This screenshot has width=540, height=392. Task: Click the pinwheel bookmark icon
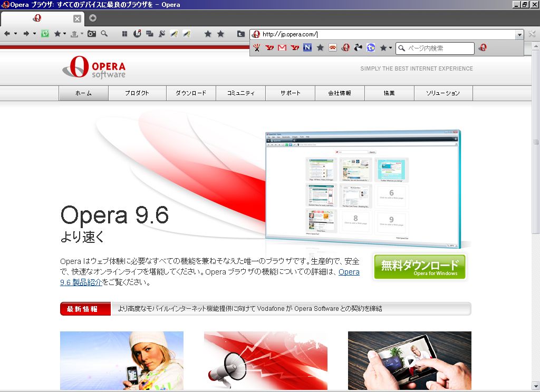358,47
